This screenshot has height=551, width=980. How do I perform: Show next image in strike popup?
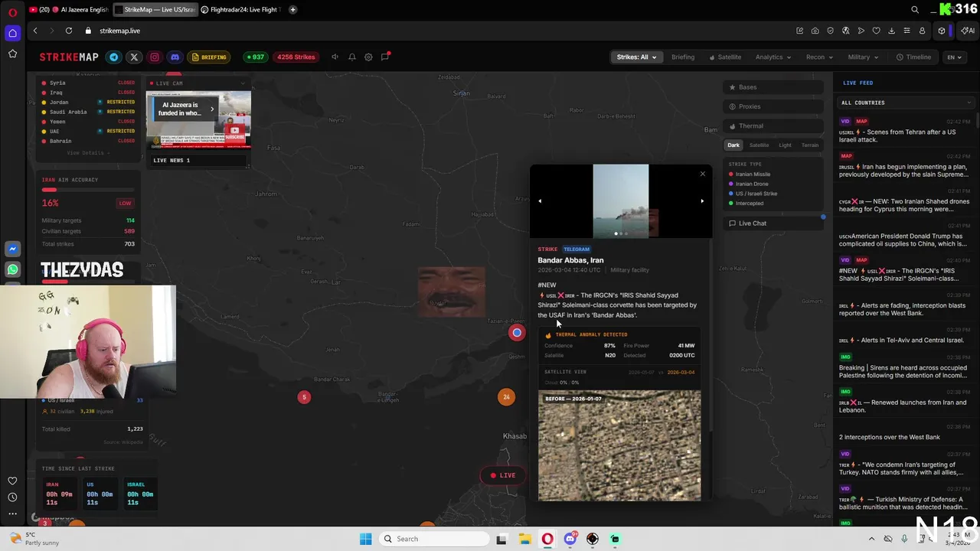[x=702, y=201]
